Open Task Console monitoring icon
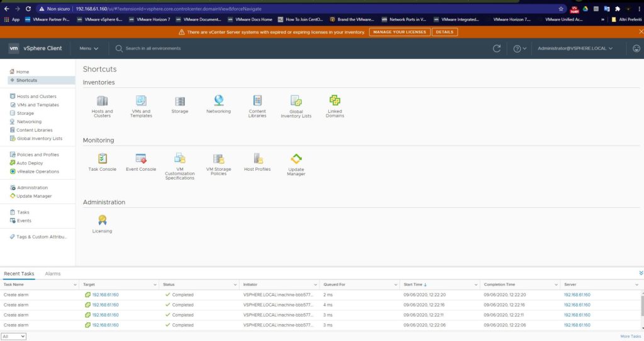The width and height of the screenshot is (644, 341). 103,158
